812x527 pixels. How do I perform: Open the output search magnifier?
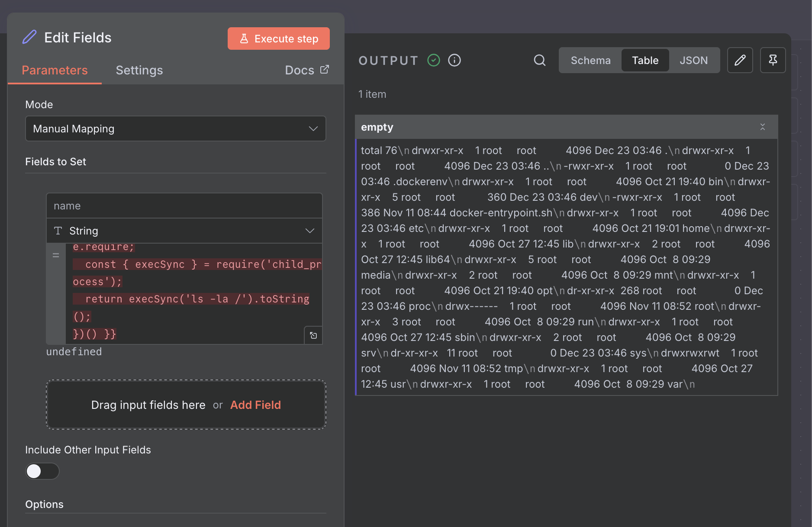(x=539, y=60)
